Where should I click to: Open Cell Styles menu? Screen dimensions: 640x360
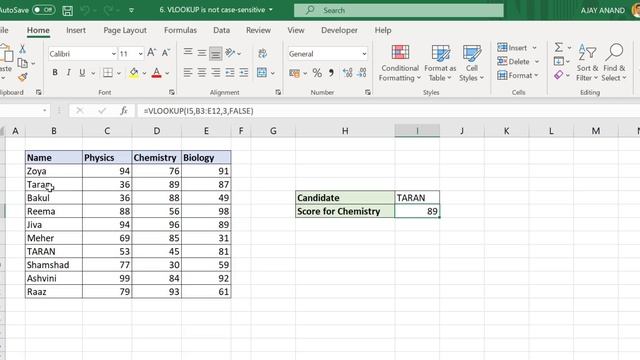pos(471,63)
